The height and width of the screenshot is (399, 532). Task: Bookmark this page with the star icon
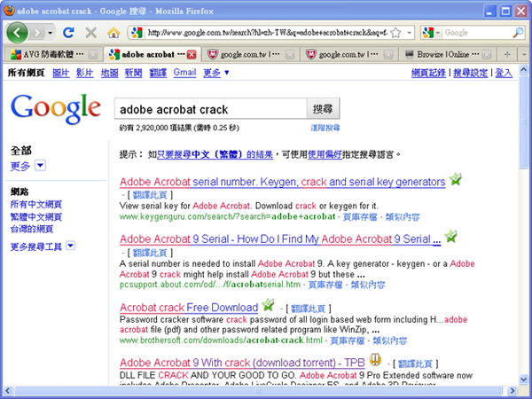click(395, 33)
